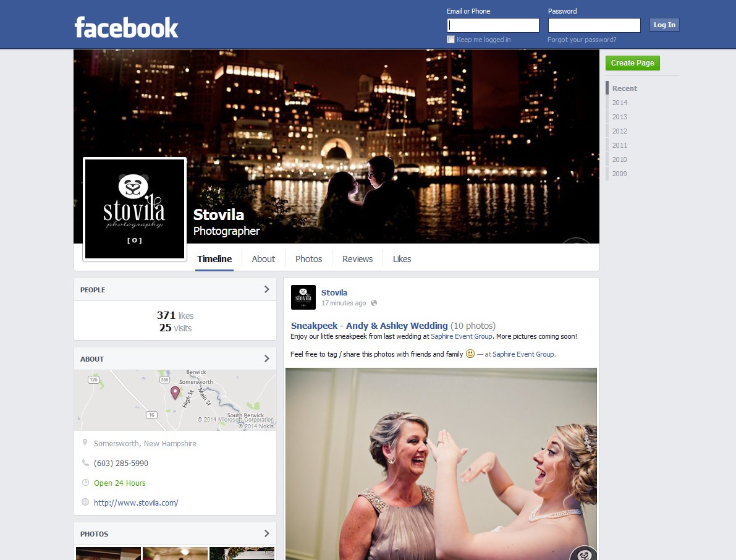736x560 pixels.
Task: Jump to 2012 in the timeline navigator
Action: [619, 131]
